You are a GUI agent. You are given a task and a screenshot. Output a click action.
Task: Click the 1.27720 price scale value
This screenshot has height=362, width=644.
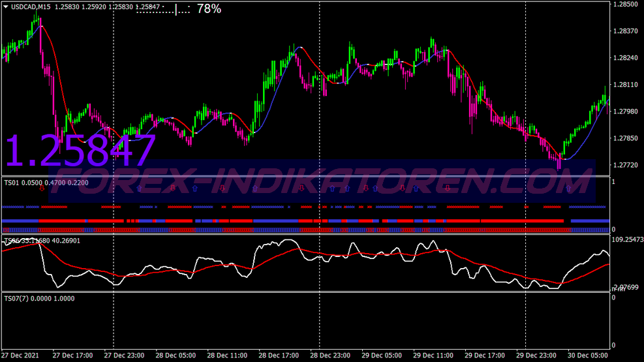tap(626, 166)
